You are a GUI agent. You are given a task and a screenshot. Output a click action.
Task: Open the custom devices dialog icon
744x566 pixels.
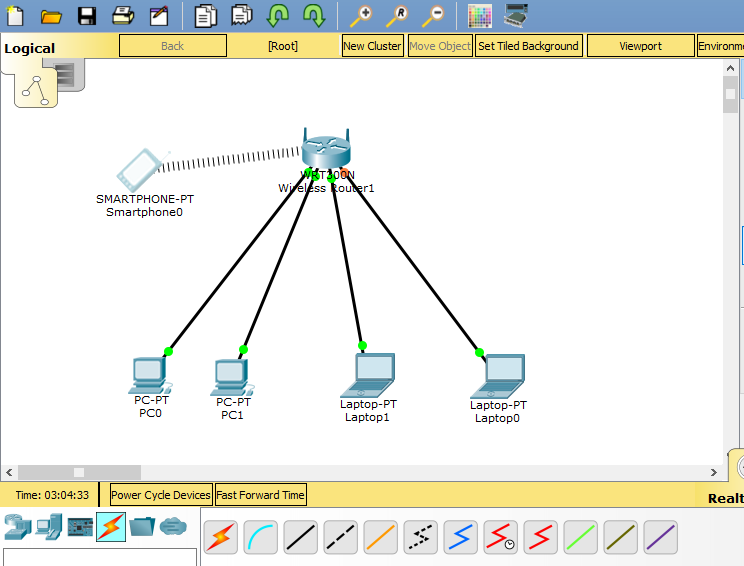(x=516, y=16)
